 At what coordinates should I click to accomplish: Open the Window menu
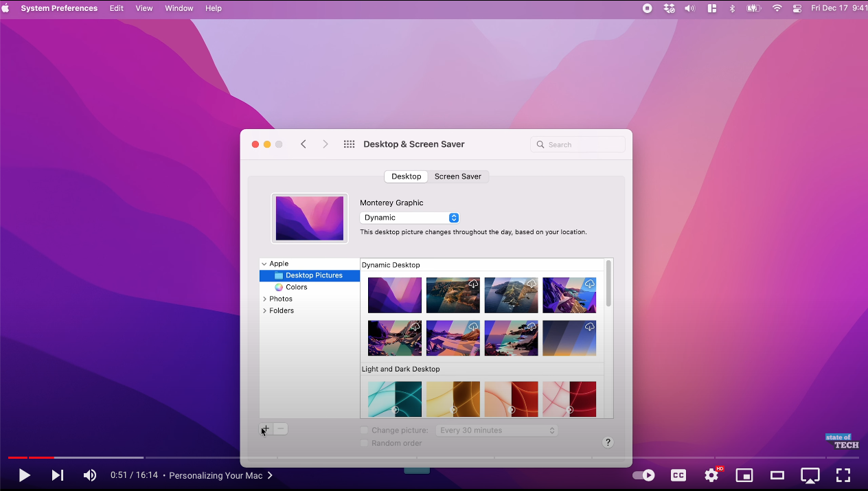click(179, 8)
